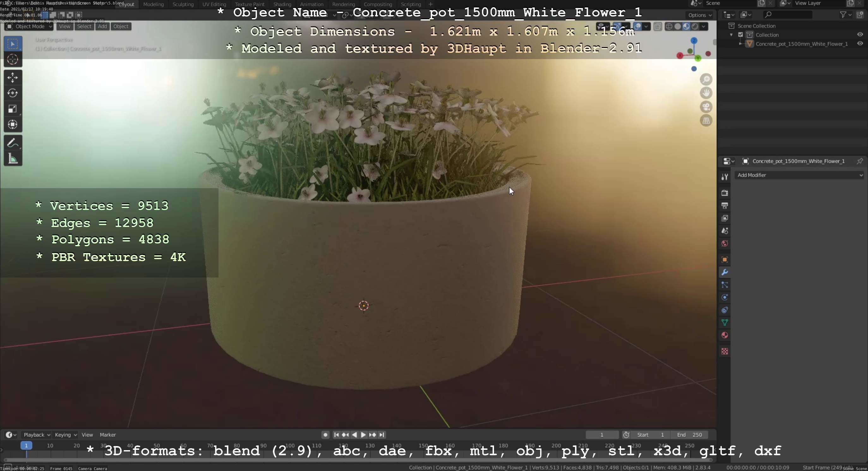
Task: Select the Measure tool
Action: click(13, 158)
